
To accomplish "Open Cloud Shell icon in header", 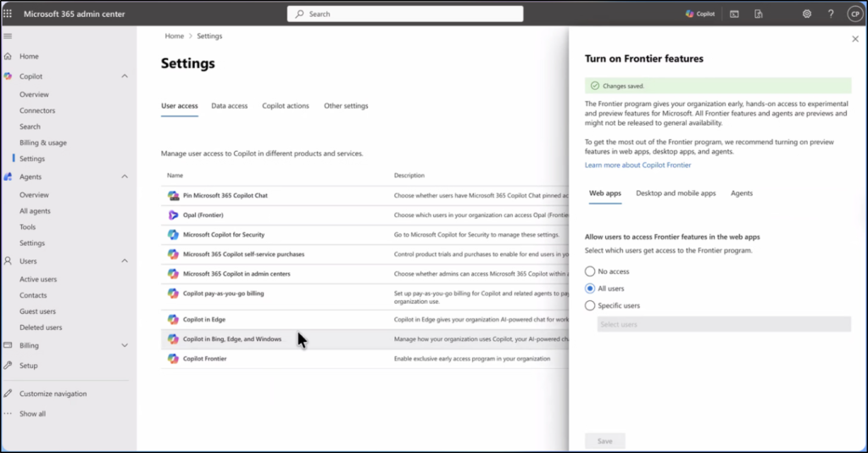I will (x=735, y=14).
